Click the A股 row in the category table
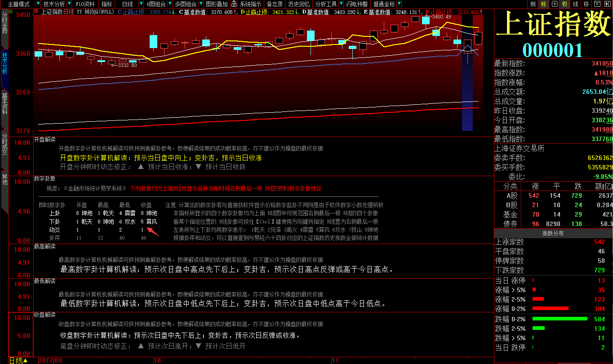 pyautogui.click(x=553, y=195)
